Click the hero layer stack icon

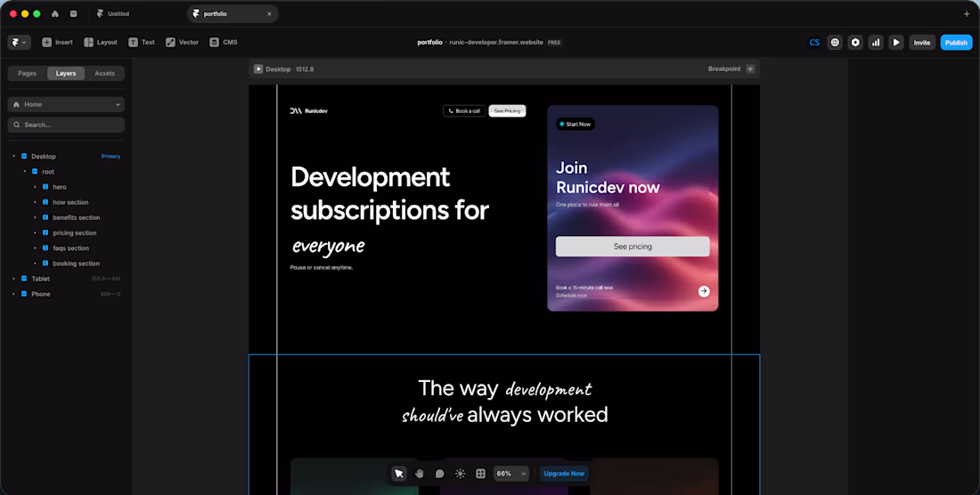click(x=45, y=187)
